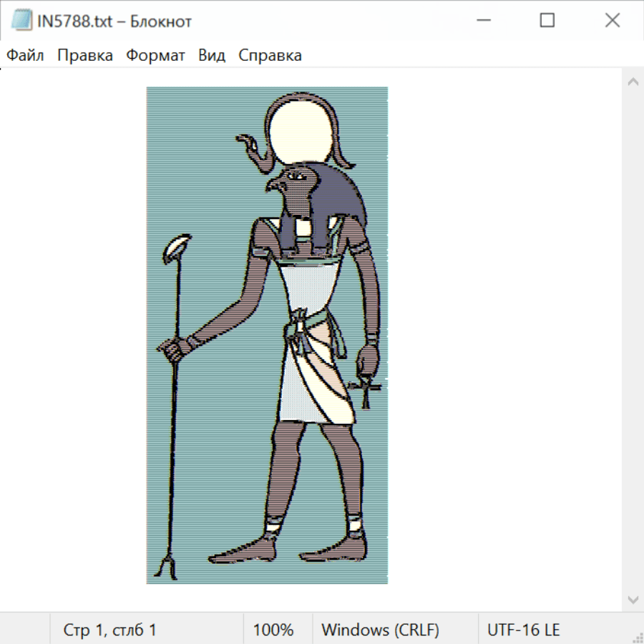Click the resize grip in window corner

click(638, 638)
